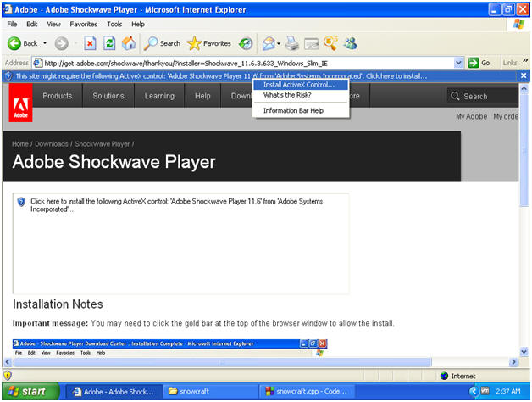The height and width of the screenshot is (402, 532).
Task: Switch to snowcraft folder taskbar button
Action: tap(210, 392)
